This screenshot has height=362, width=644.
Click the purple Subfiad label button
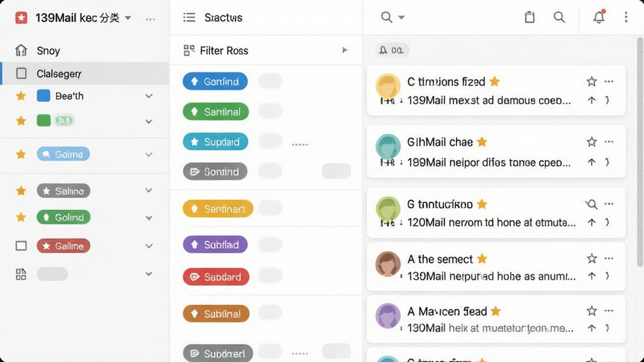click(x=215, y=244)
